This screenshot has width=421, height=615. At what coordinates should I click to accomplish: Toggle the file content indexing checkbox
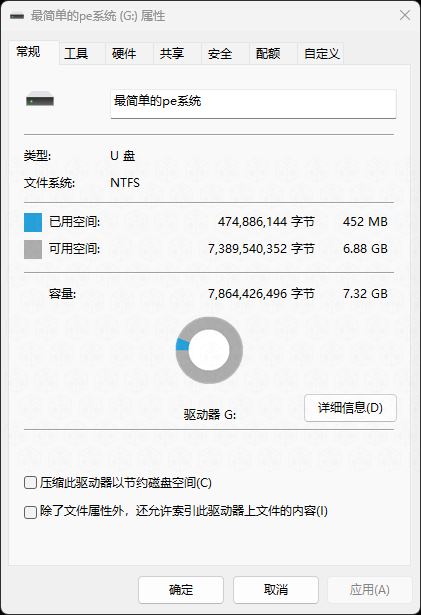click(31, 512)
